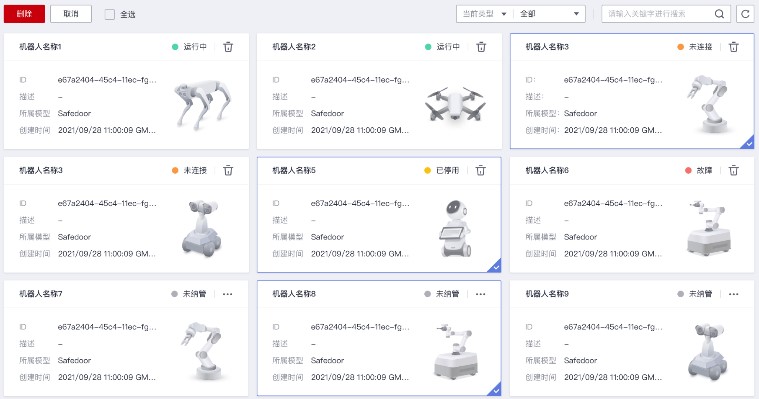Click the ID value in 机器人名称6 card
This screenshot has width=759, height=399.
pyautogui.click(x=613, y=203)
